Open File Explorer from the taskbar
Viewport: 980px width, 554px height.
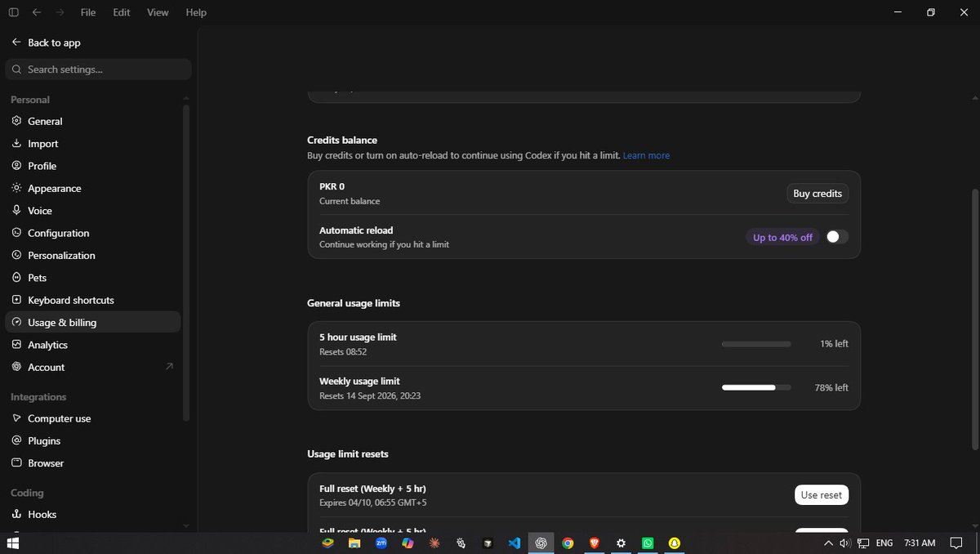point(354,543)
